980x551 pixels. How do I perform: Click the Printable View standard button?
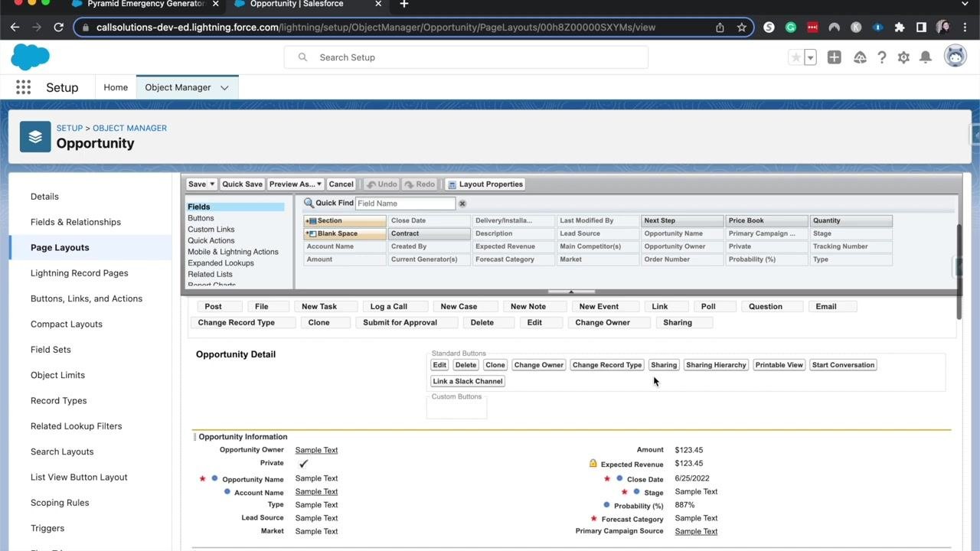[779, 365]
